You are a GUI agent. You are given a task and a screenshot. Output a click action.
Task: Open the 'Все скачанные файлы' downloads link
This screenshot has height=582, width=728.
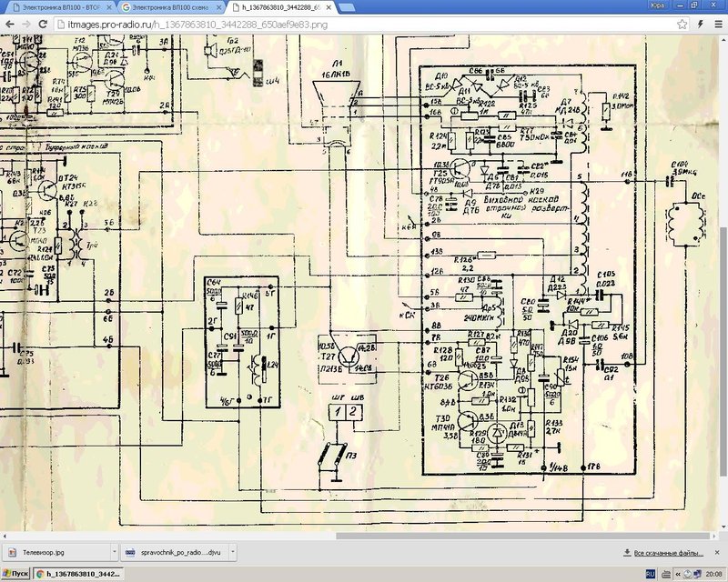pos(668,553)
